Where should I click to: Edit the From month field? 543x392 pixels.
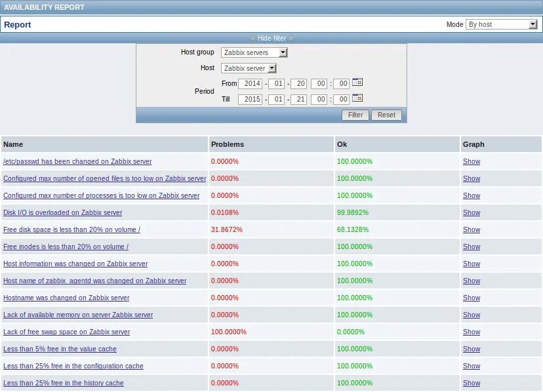277,83
